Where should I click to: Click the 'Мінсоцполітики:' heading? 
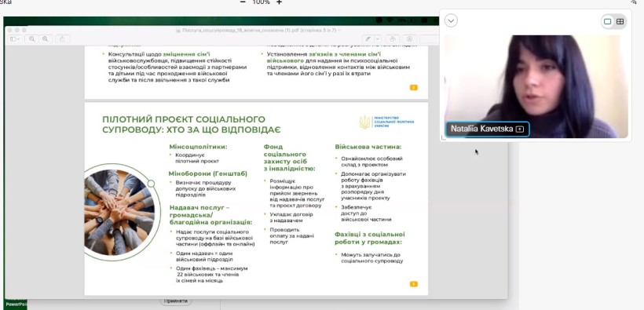[198, 147]
